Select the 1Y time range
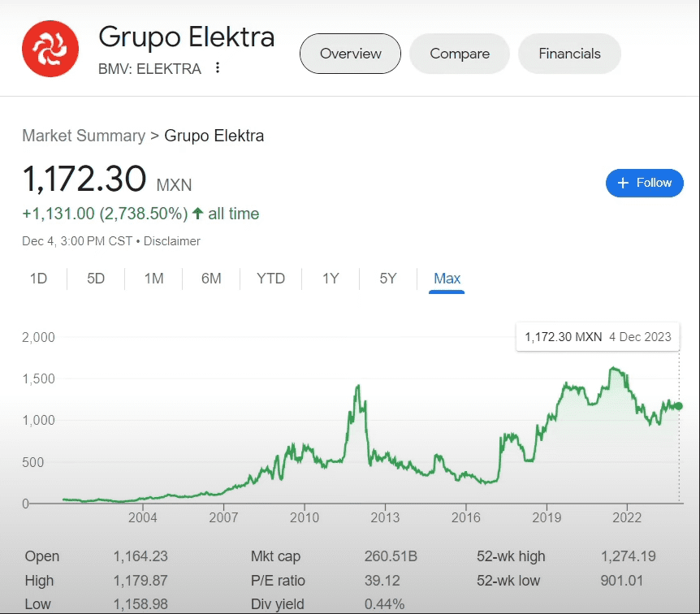700x614 pixels. [331, 279]
